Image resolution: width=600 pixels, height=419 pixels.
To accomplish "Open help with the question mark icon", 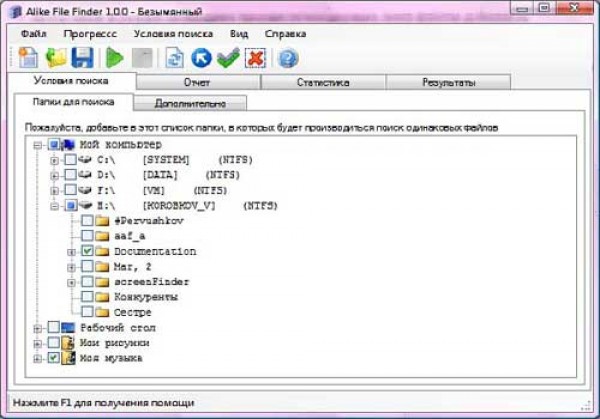I will click(x=288, y=58).
